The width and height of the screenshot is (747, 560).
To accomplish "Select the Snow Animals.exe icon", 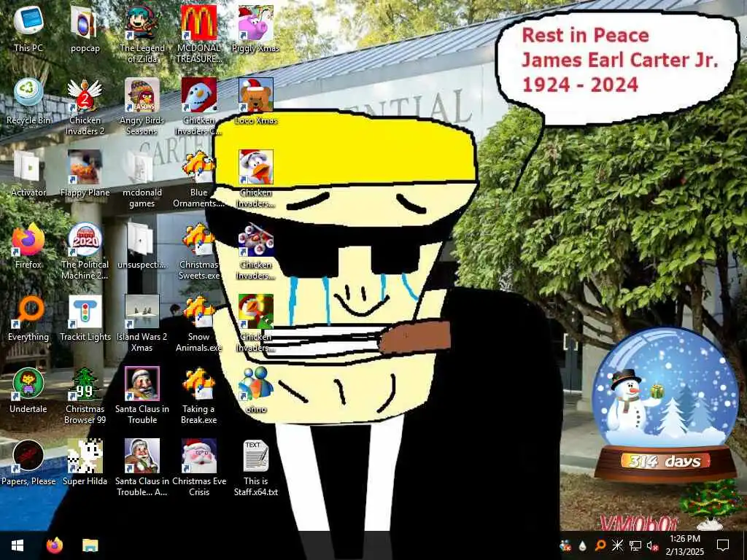I will [x=198, y=323].
